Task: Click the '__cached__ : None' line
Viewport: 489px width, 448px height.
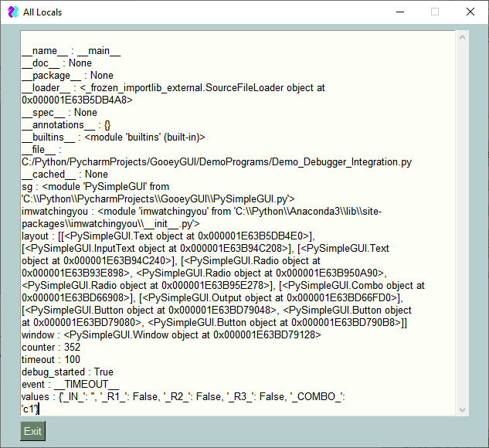Action: pos(65,175)
